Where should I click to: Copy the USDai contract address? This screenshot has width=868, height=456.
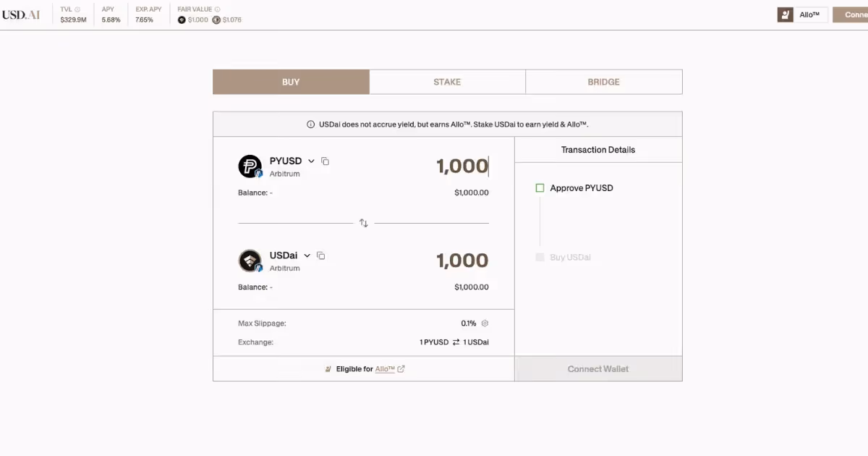pos(321,256)
